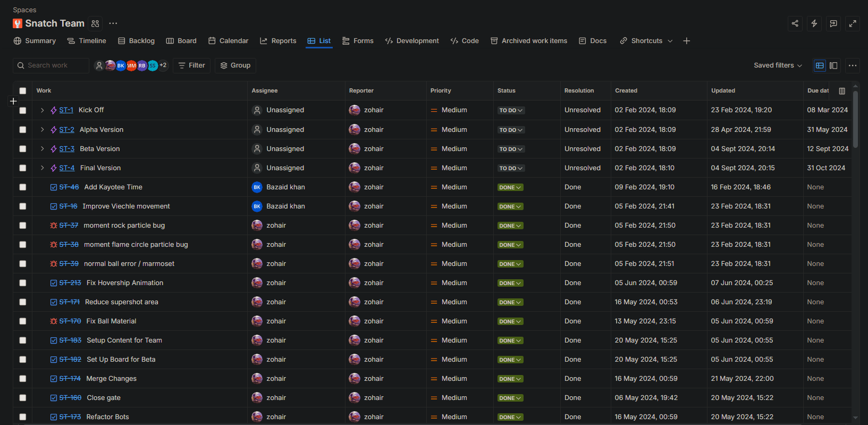Open the Board tab
This screenshot has width=868, height=425.
click(x=181, y=41)
